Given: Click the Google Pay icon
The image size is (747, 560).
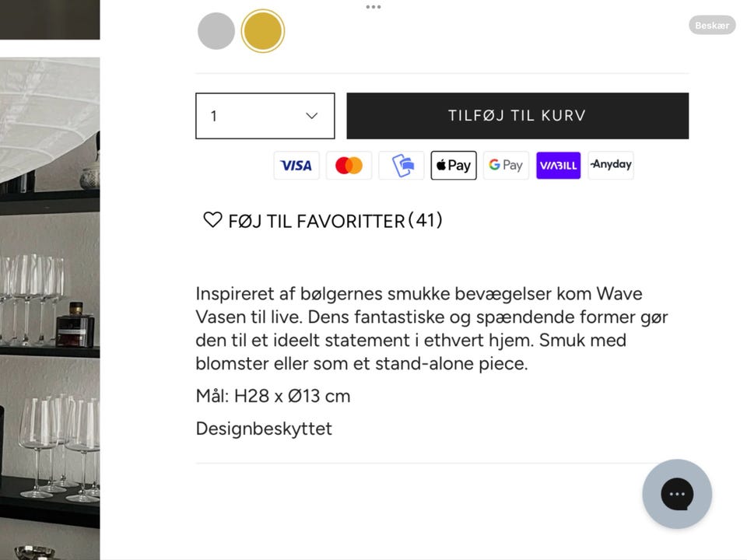Looking at the screenshot, I should pos(506,165).
